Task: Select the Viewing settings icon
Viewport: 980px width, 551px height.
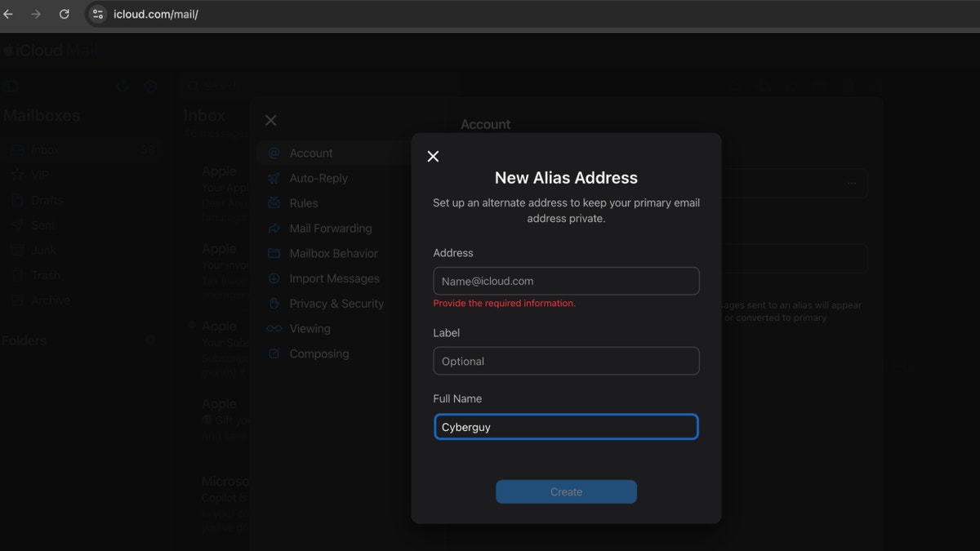Action: 276,328
